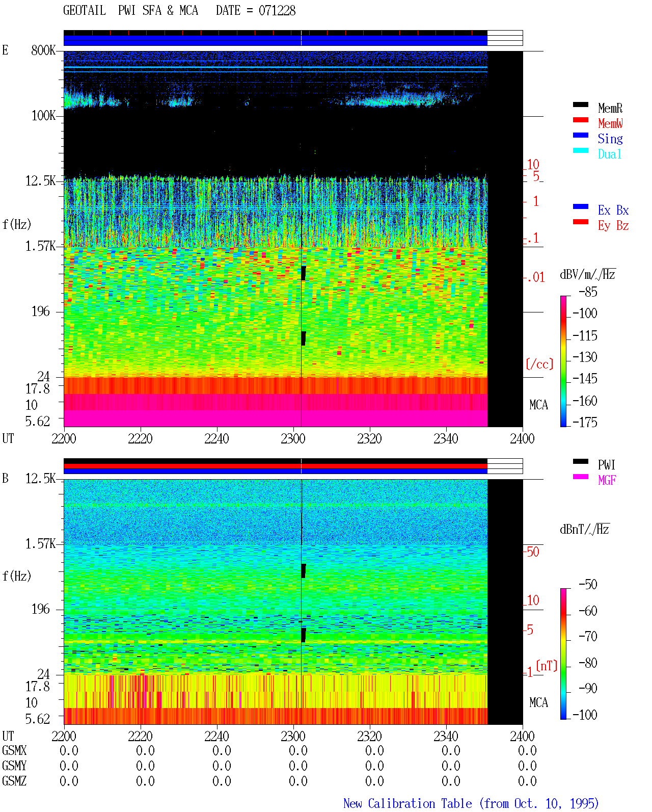
Task: Click the GSMY row label
Action: pos(14,766)
